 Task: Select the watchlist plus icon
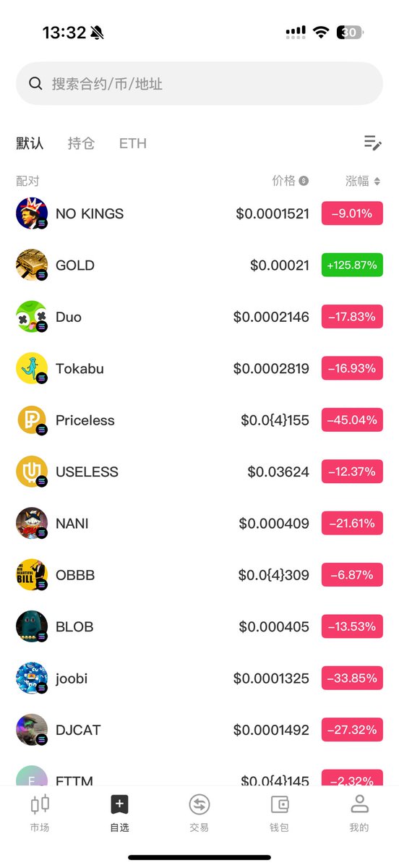coord(119,804)
